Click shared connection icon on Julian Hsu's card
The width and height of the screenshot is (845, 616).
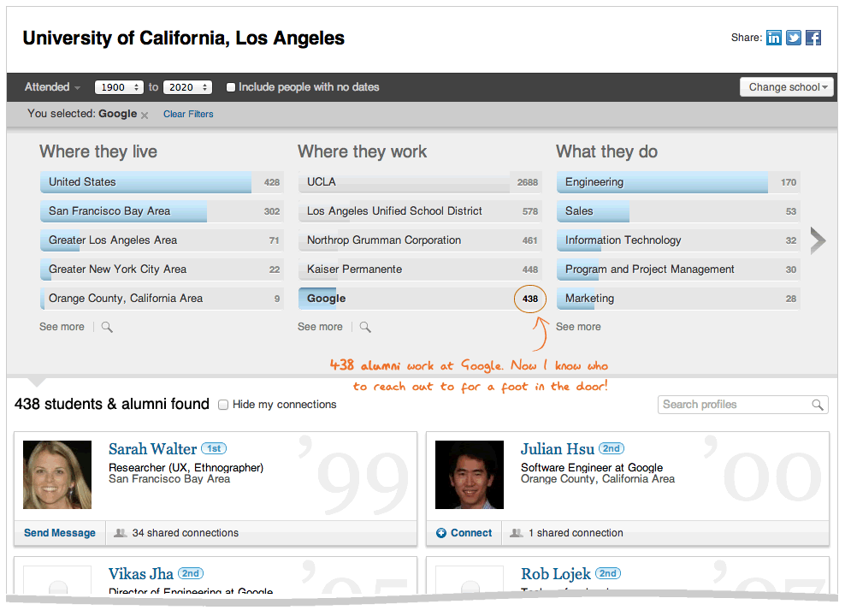[x=517, y=533]
